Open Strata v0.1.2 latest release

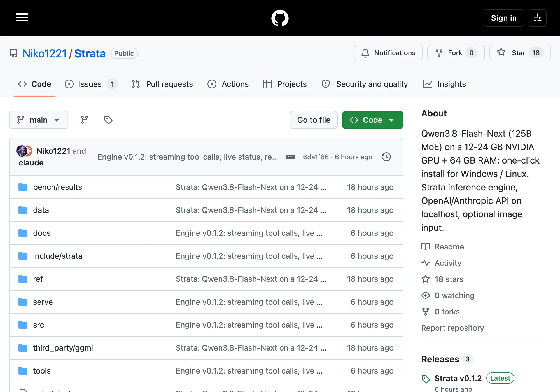click(458, 378)
